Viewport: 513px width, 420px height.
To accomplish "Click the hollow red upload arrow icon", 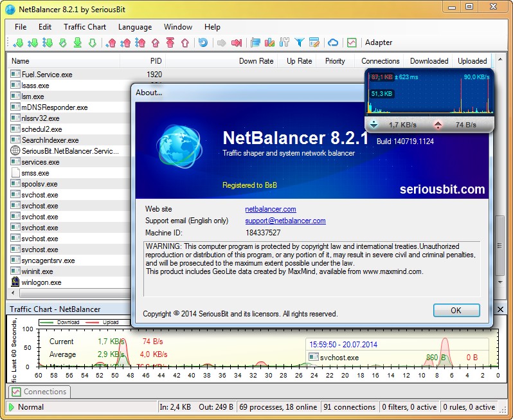I will (x=185, y=42).
